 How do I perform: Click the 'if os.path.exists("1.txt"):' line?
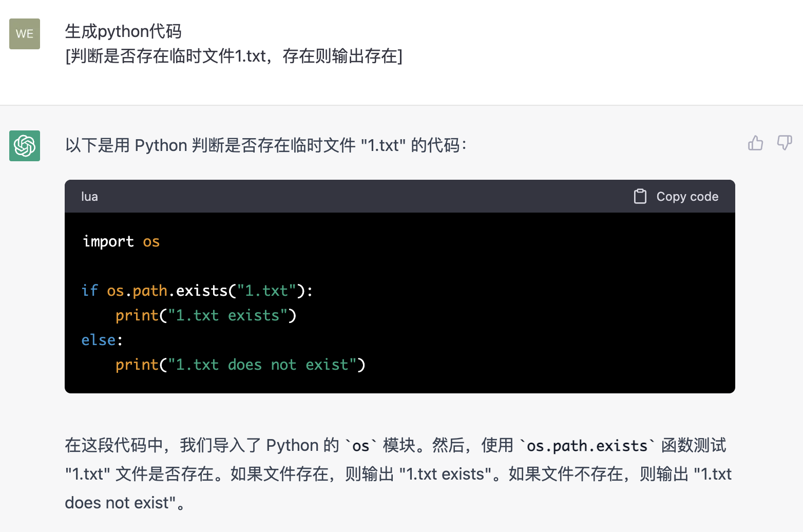pos(197,291)
